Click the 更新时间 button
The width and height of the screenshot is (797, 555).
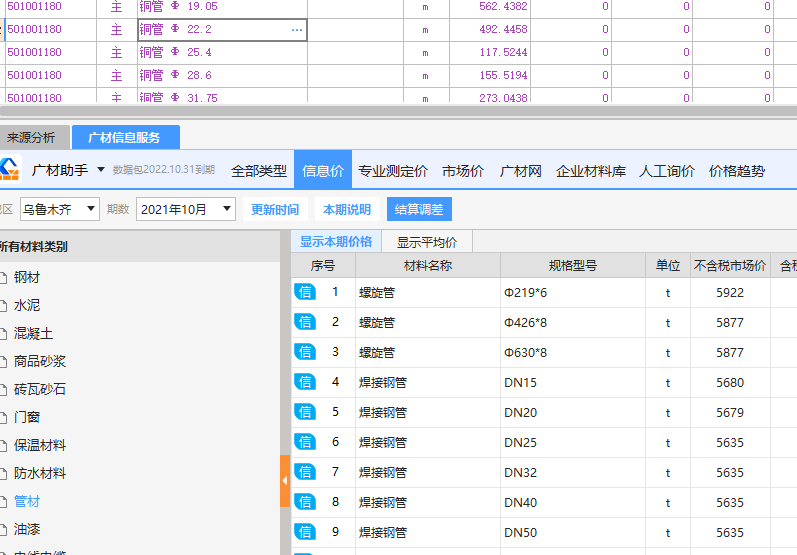coord(275,209)
